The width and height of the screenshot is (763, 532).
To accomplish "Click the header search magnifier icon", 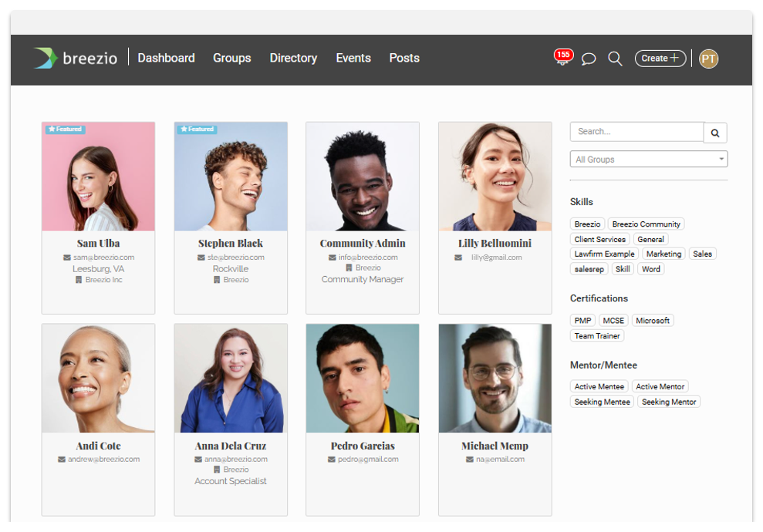I will (x=615, y=59).
